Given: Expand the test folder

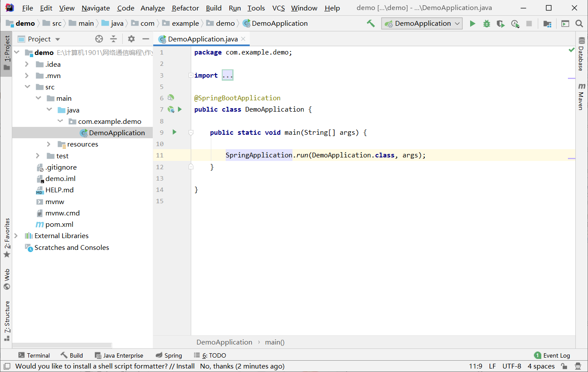Looking at the screenshot, I should (38, 156).
